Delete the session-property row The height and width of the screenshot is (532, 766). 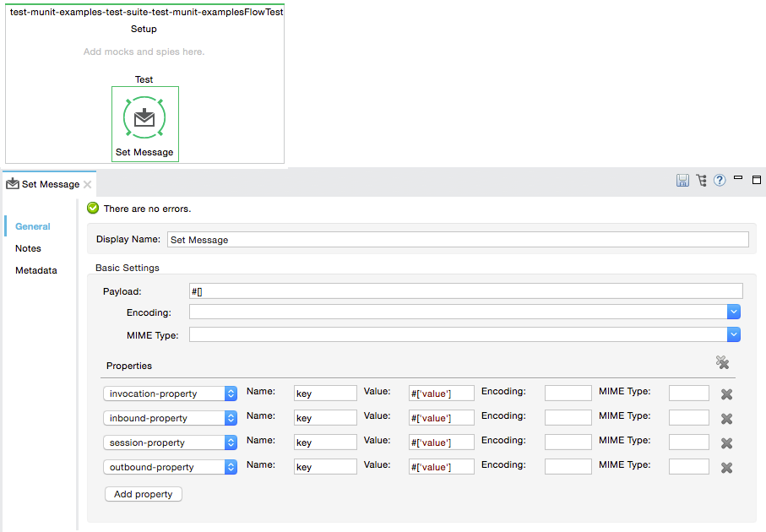click(726, 443)
